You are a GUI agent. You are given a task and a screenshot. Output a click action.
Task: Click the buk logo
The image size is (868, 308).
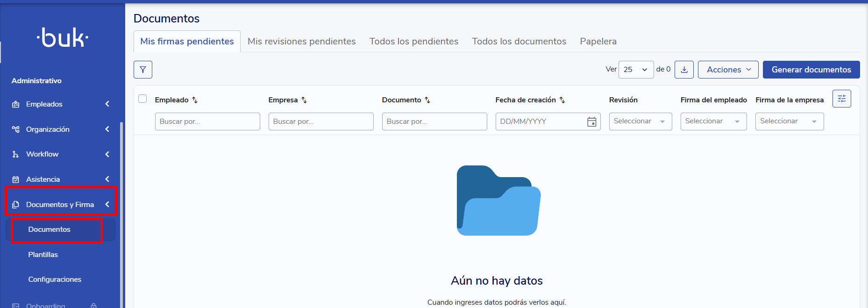63,38
